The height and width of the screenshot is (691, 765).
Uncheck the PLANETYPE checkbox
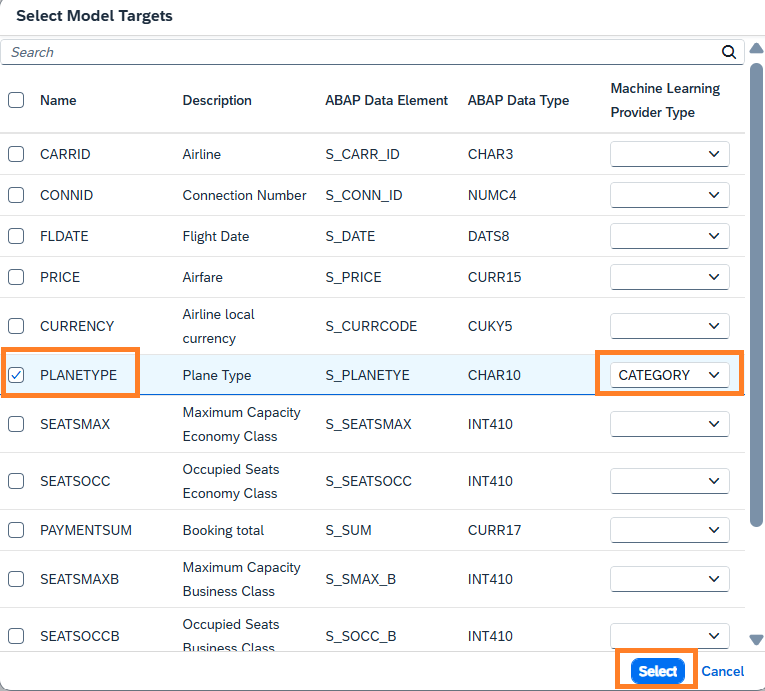pyautogui.click(x=16, y=375)
